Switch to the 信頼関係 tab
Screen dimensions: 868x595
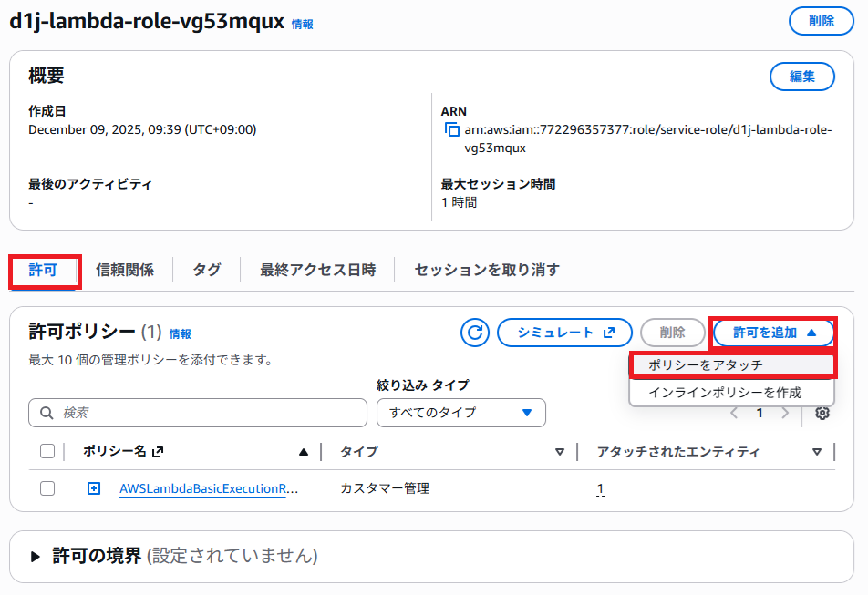point(125,270)
